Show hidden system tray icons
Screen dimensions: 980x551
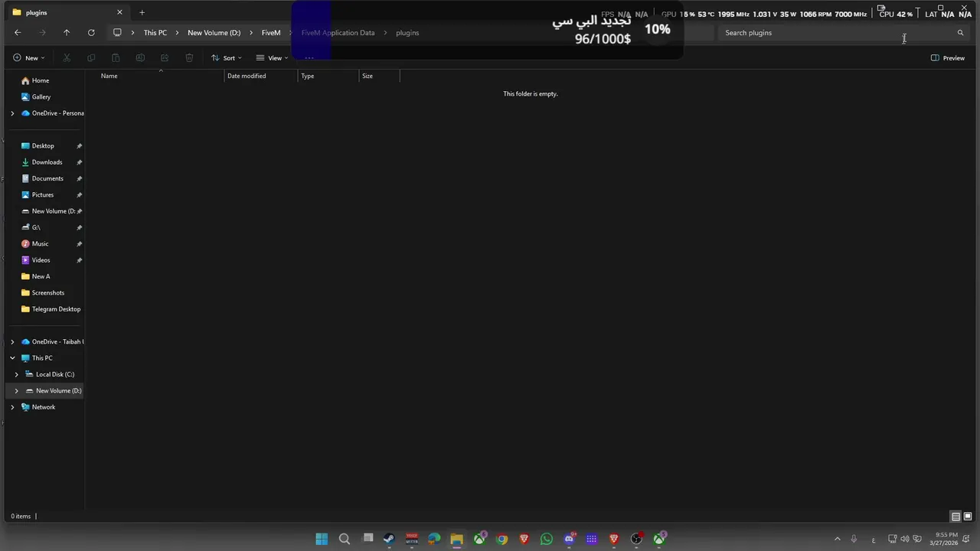(837, 539)
